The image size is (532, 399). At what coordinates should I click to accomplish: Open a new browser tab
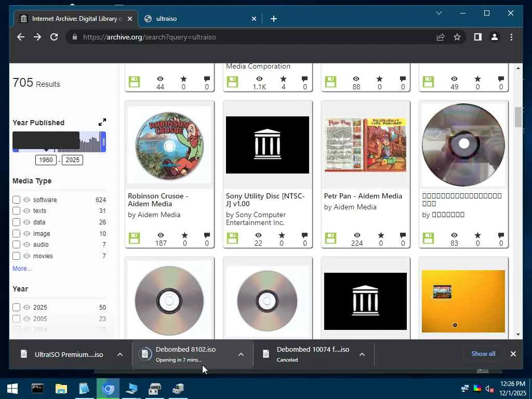point(273,19)
